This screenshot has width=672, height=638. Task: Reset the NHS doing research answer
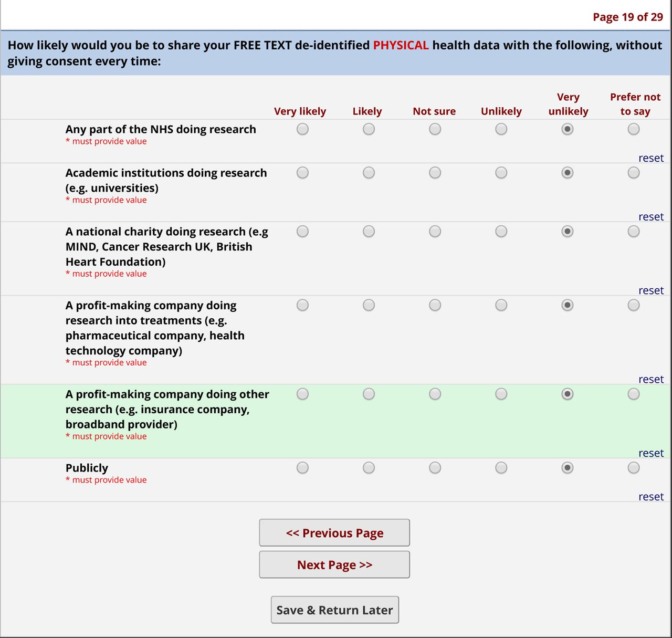(651, 158)
